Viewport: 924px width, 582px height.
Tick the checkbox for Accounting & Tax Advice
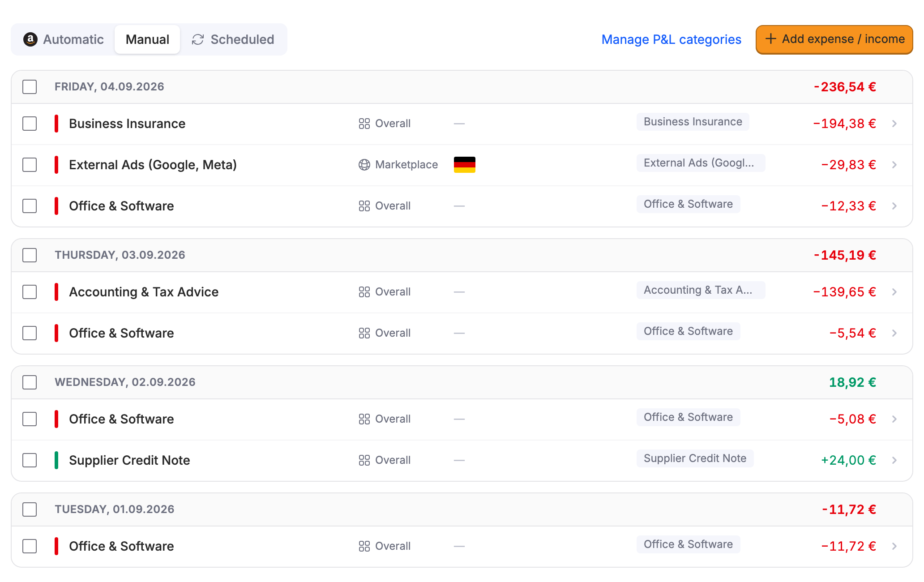(x=30, y=292)
